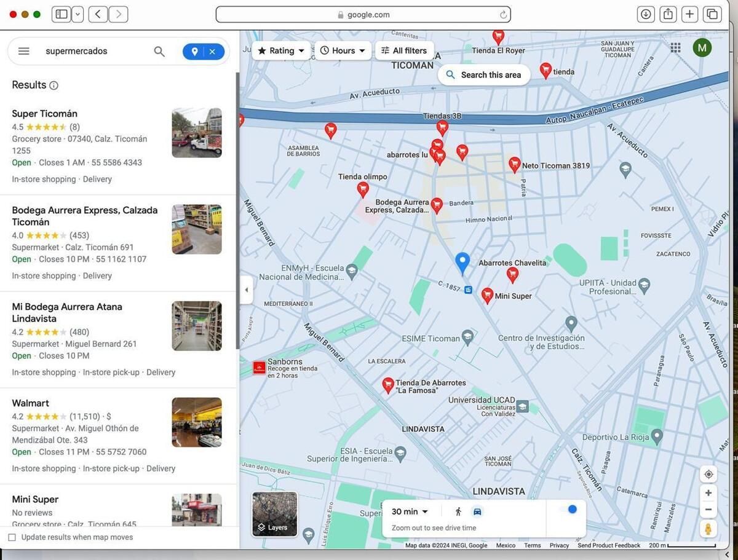This screenshot has height=560, width=738.
Task: Open the 30 min duration dropdown
Action: point(410,511)
